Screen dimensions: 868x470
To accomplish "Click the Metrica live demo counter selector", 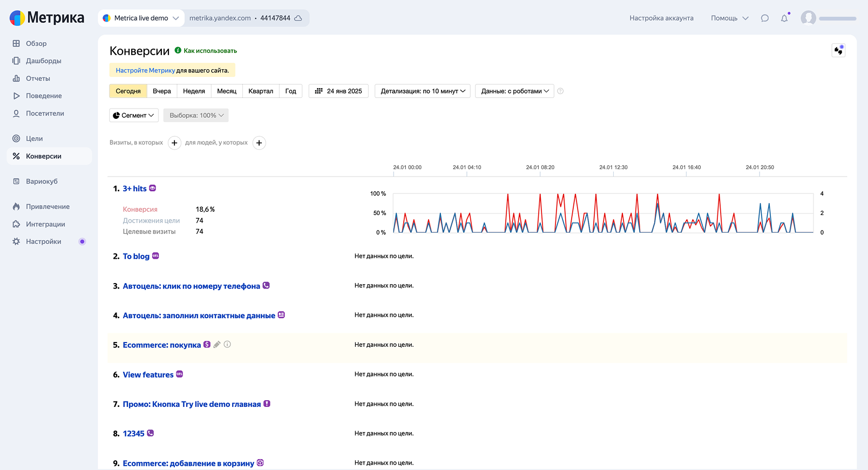I will click(x=141, y=18).
